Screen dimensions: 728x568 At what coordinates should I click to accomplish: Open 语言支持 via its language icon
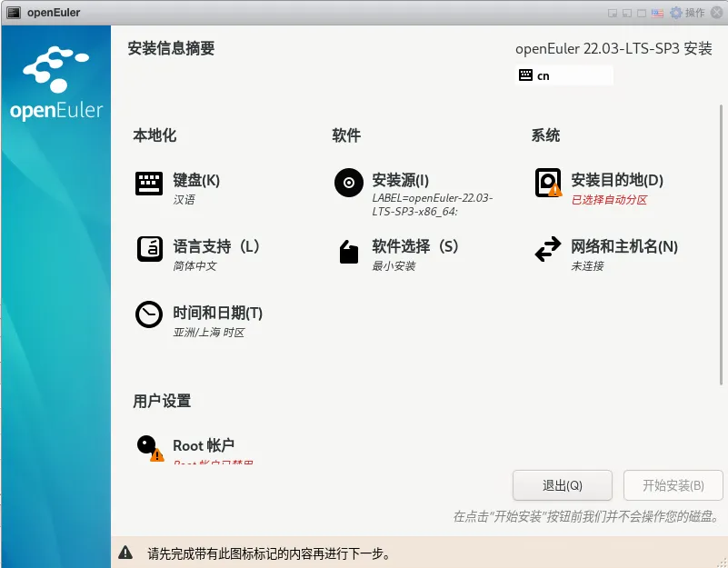149,247
